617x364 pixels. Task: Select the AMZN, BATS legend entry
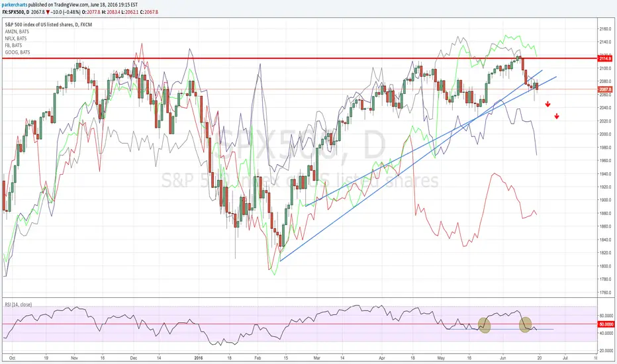pos(17,32)
